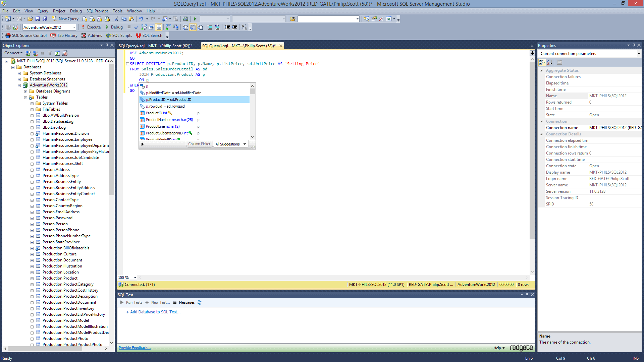Toggle auto-hide pin on the Properties panel

633,45
